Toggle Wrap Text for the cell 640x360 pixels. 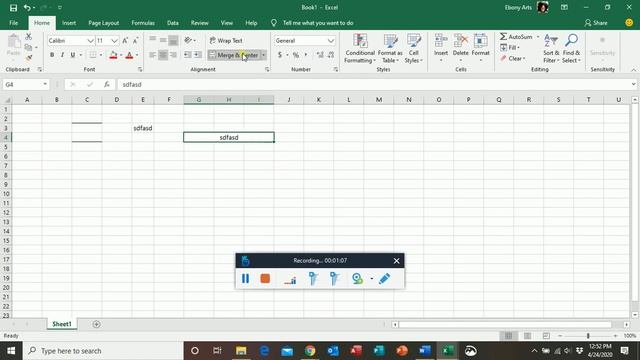click(x=226, y=40)
